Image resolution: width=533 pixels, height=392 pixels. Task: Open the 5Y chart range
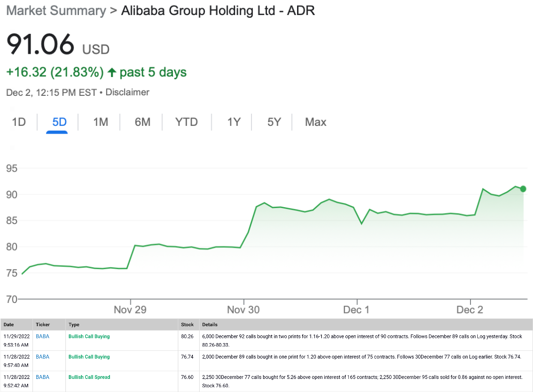coord(274,122)
